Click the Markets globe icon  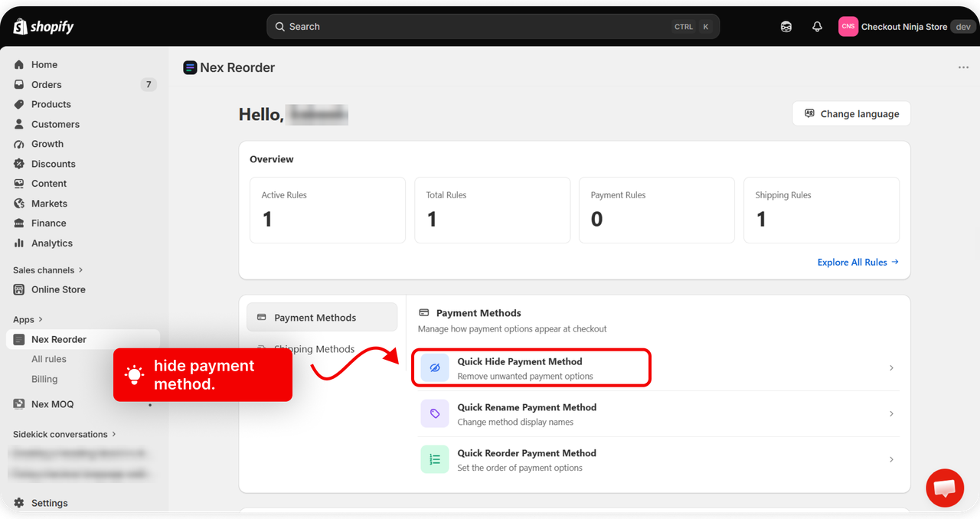[19, 204]
